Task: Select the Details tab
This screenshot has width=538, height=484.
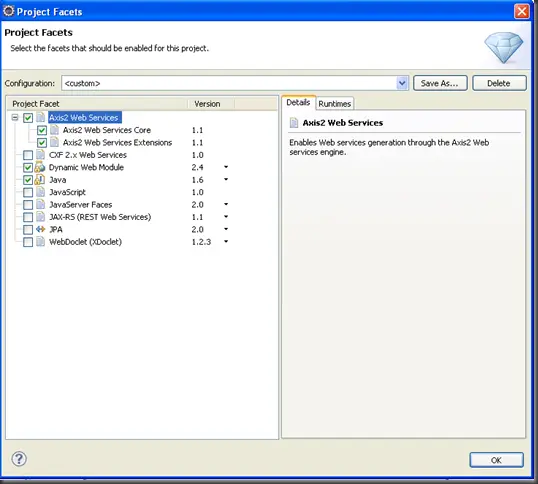Action: (298, 103)
